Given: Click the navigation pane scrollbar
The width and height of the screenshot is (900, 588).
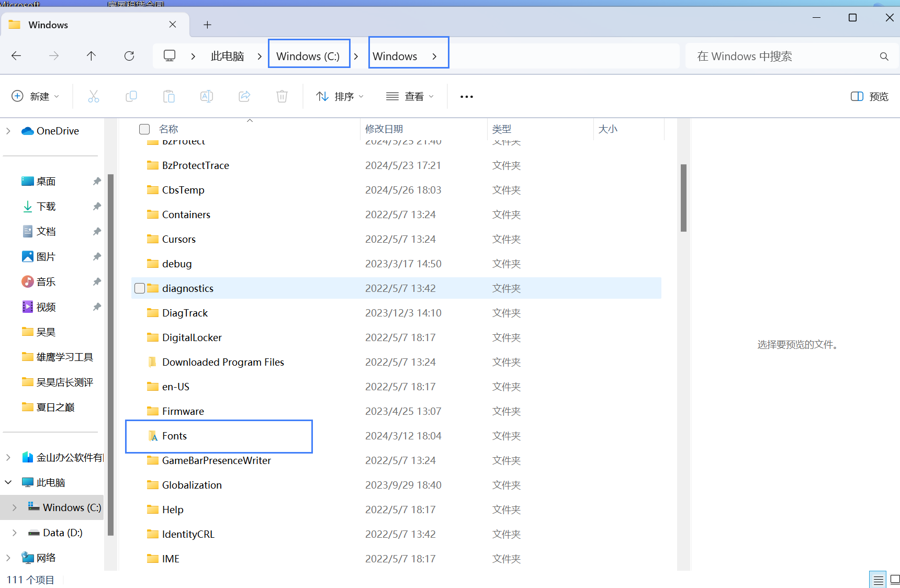Looking at the screenshot, I should [x=110, y=355].
